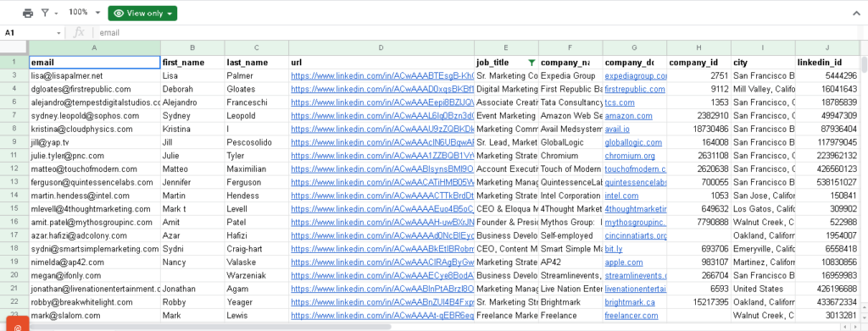The image size is (868, 331).
Task: Select company cell Self-employed
Action: click(570, 236)
